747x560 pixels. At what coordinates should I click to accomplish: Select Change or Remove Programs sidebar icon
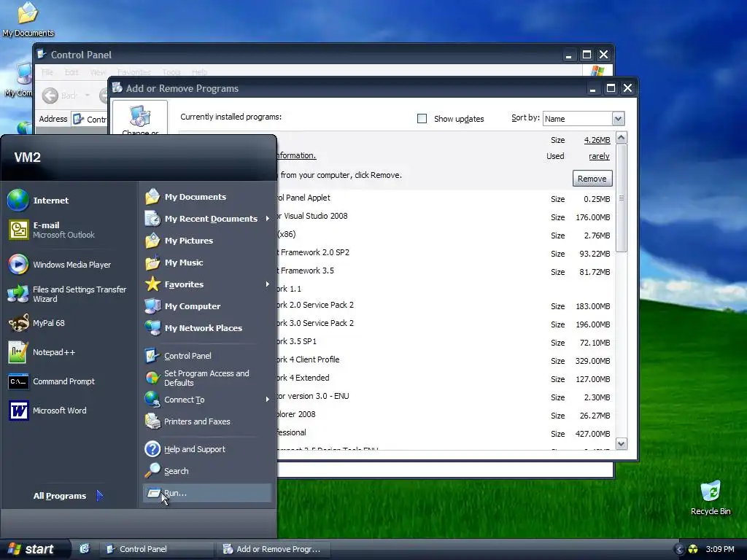(x=139, y=119)
